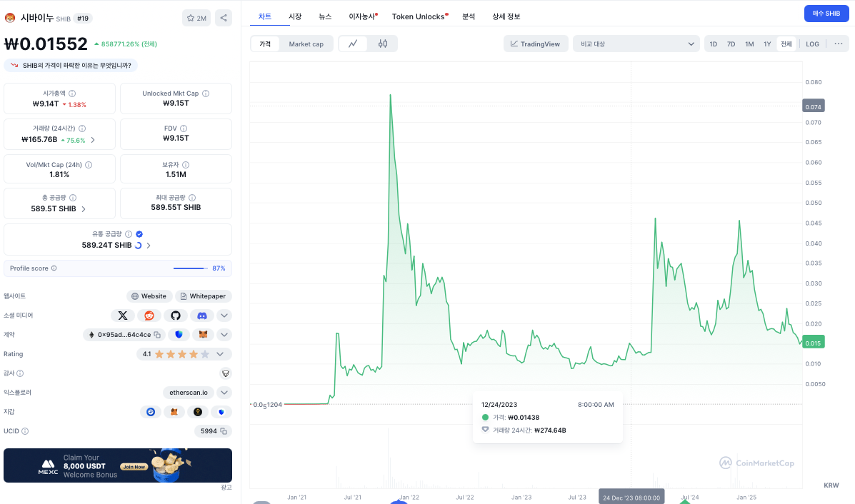Toggle the LOG scale option
The image size is (855, 504).
click(812, 44)
